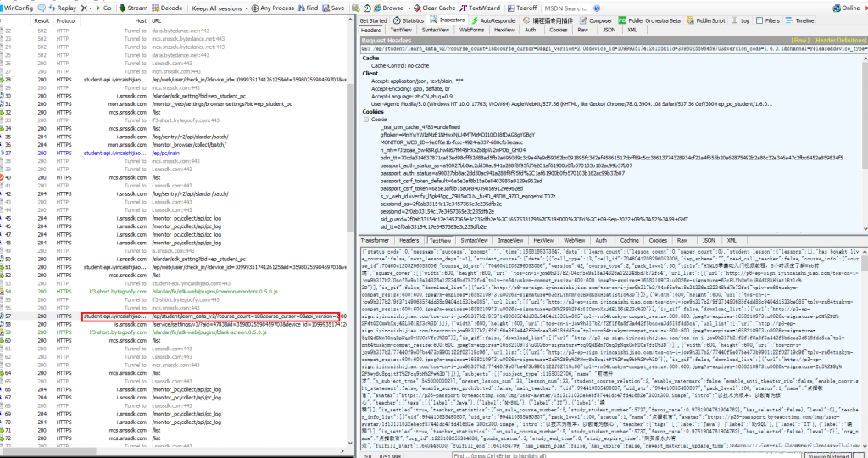
Task: Open the Browse dropdown arrow
Action: pos(409,8)
